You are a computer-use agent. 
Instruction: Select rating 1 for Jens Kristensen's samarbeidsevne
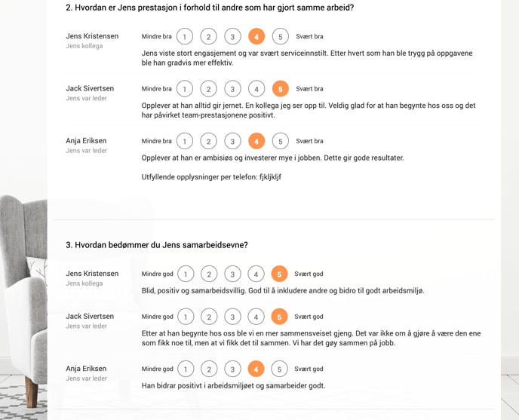tap(186, 274)
